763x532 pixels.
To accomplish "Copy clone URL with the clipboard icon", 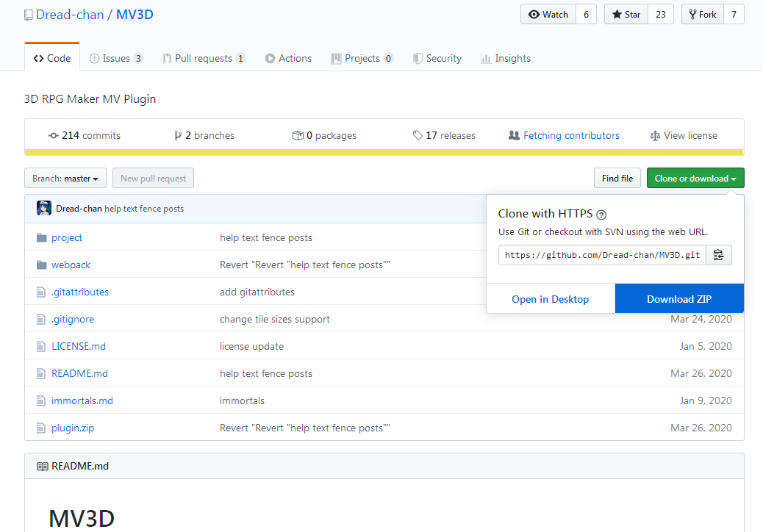I will 719,255.
